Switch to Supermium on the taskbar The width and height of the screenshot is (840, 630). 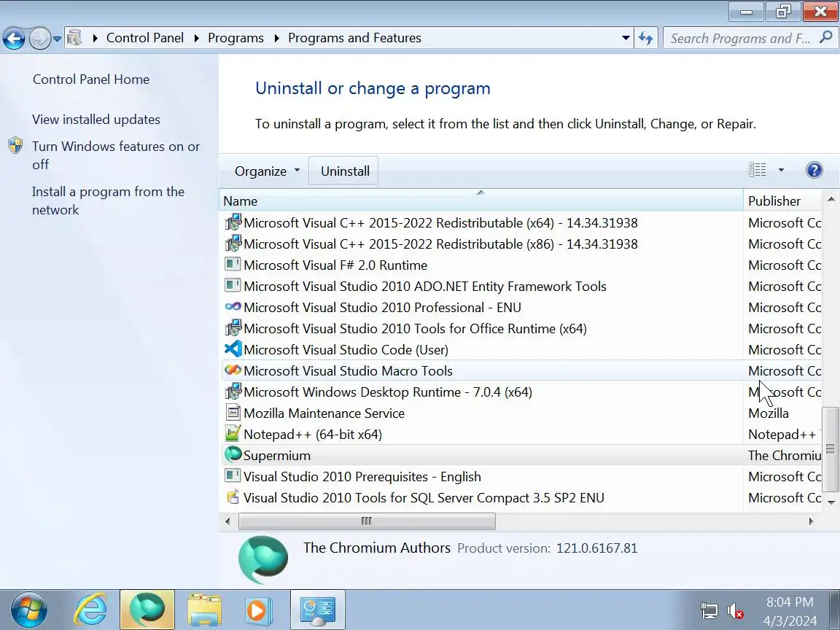(x=147, y=610)
